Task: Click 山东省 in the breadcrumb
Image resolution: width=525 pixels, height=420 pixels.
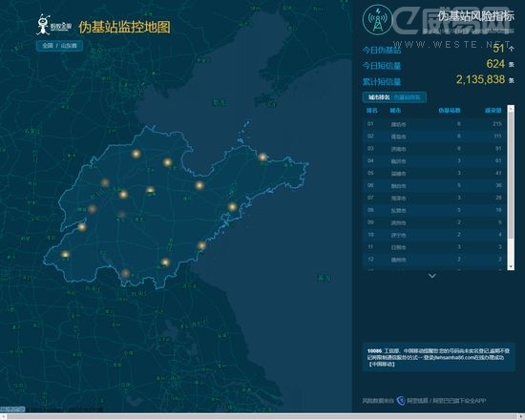Action: tap(69, 46)
